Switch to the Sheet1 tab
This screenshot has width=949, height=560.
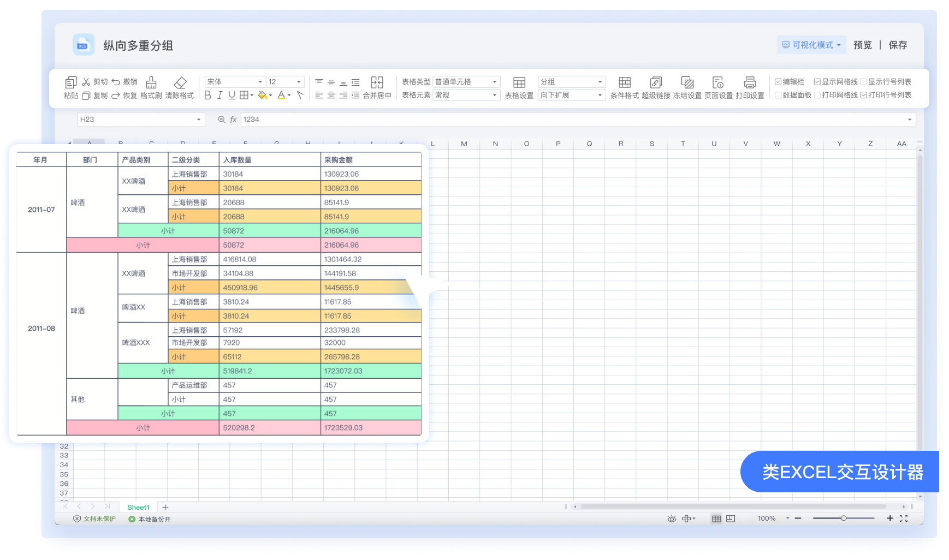138,508
